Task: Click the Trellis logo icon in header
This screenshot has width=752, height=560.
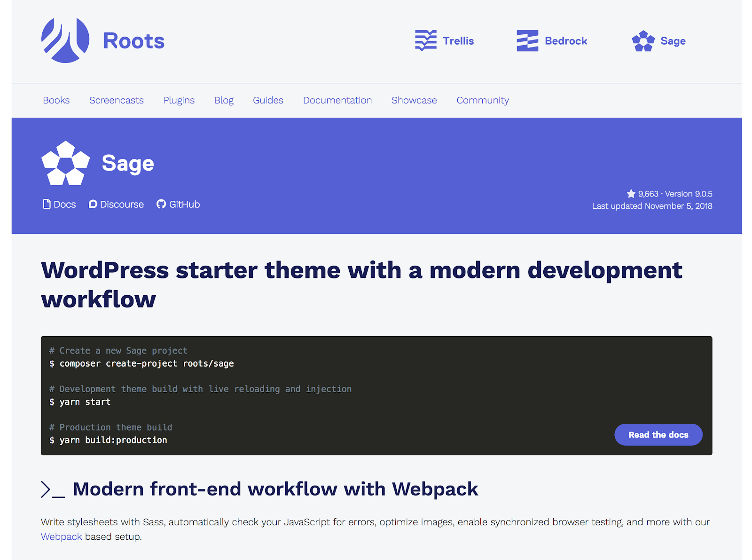Action: 426,40
